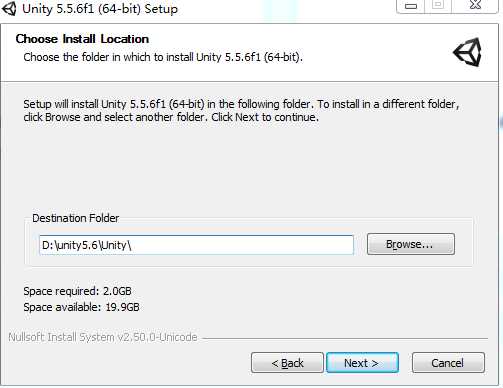The width and height of the screenshot is (503, 388).
Task: Click the subtitle about choosing the folder
Action: point(163,57)
